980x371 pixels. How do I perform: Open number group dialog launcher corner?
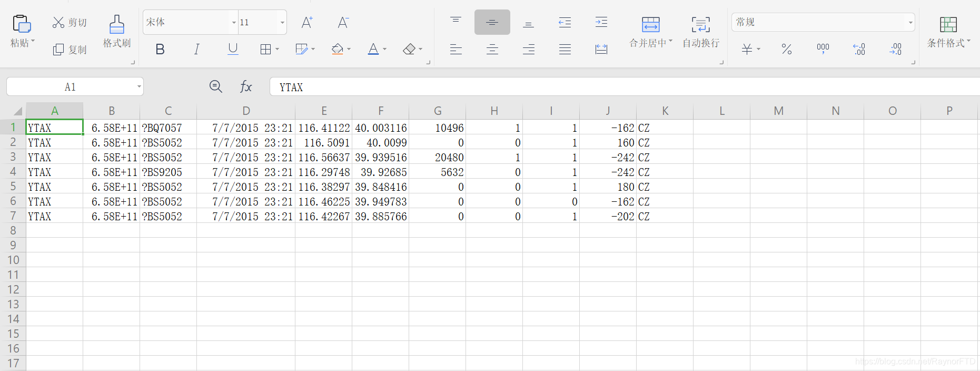pyautogui.click(x=913, y=62)
